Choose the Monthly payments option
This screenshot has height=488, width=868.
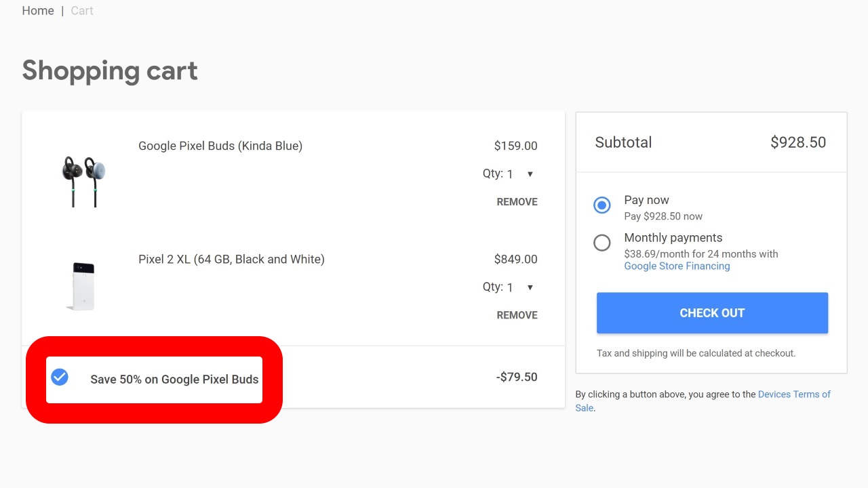[x=601, y=243]
